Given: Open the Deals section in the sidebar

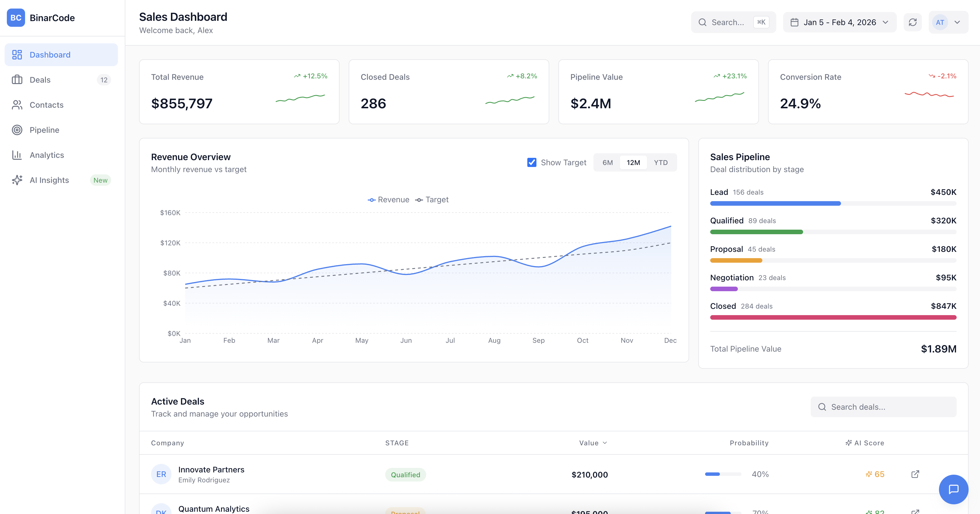Looking at the screenshot, I should (x=40, y=79).
